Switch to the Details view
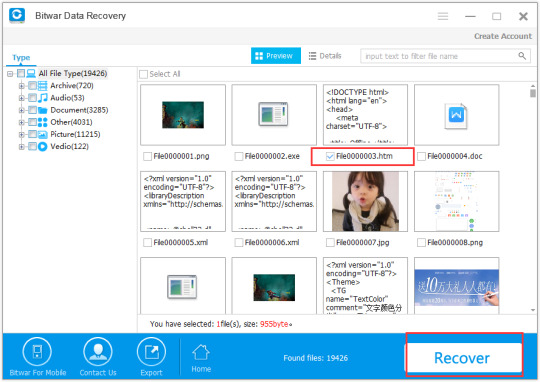The width and height of the screenshot is (540, 382). click(325, 56)
